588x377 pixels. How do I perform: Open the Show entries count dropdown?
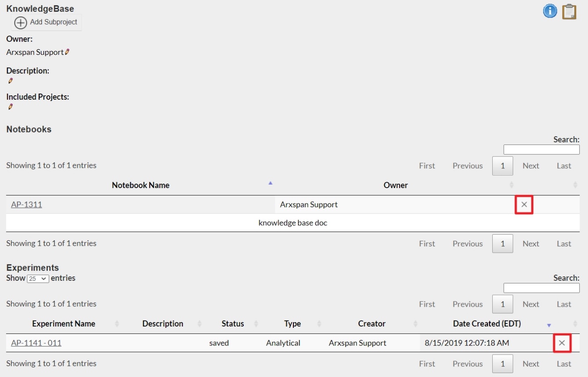click(38, 279)
